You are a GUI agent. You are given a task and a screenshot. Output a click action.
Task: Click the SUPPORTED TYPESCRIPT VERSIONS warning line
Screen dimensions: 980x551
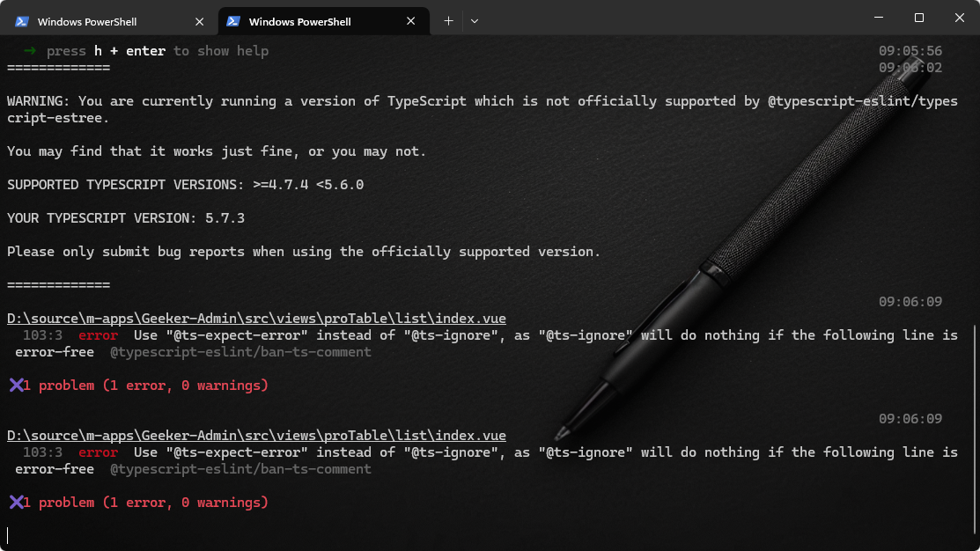point(185,184)
